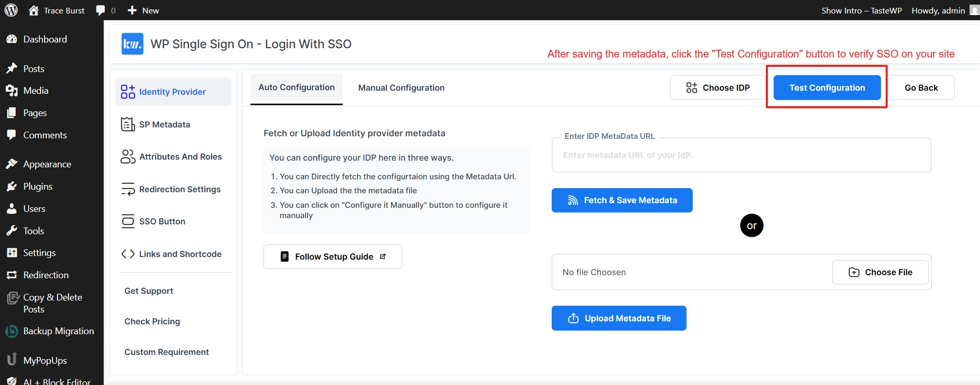Click the Redirection icon in sidebar

[x=11, y=275]
